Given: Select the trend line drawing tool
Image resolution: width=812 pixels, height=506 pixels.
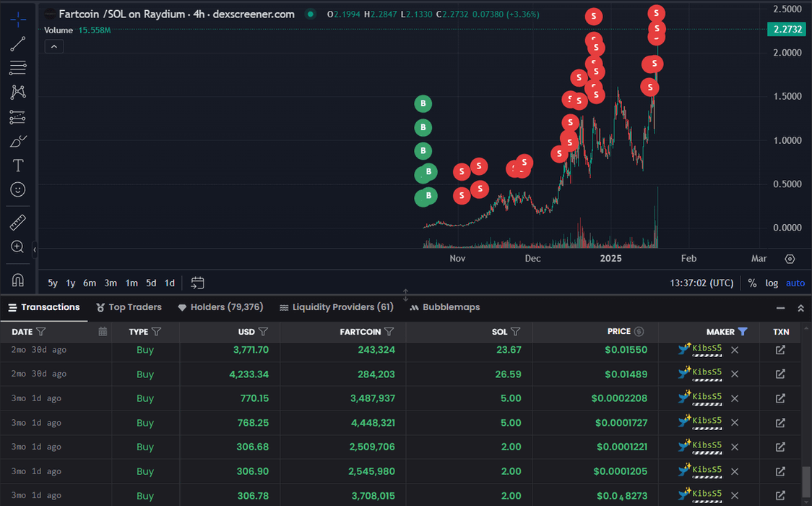Looking at the screenshot, I should [17, 44].
